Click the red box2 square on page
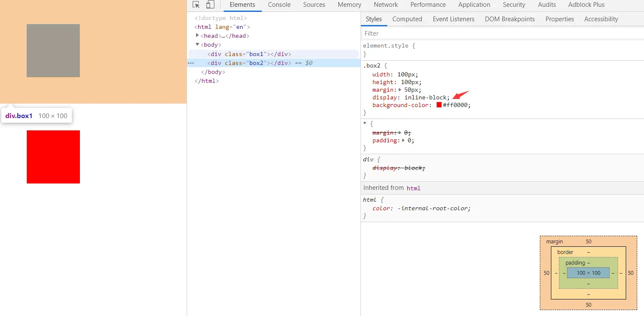This screenshot has height=316, width=644. point(53,157)
